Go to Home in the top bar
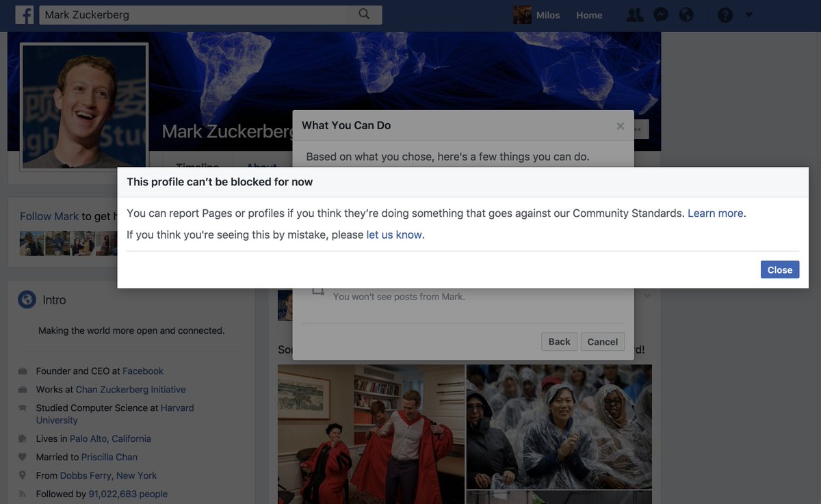The width and height of the screenshot is (821, 504). 589,15
